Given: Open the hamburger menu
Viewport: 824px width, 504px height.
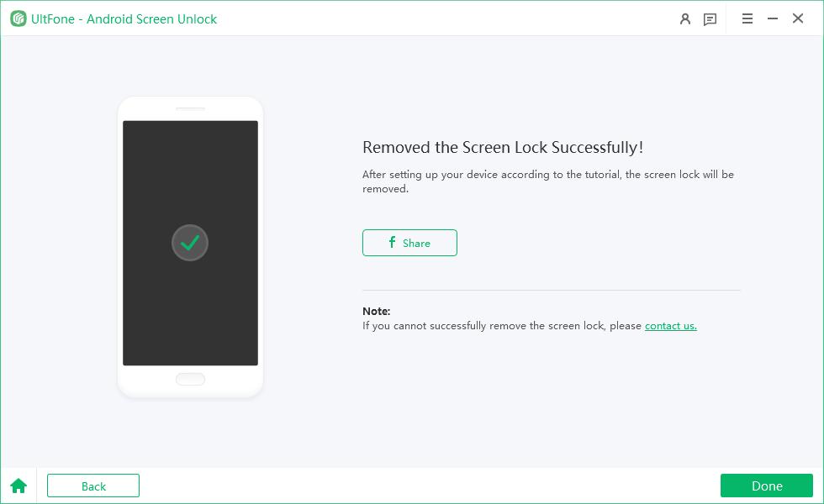Looking at the screenshot, I should pyautogui.click(x=747, y=18).
